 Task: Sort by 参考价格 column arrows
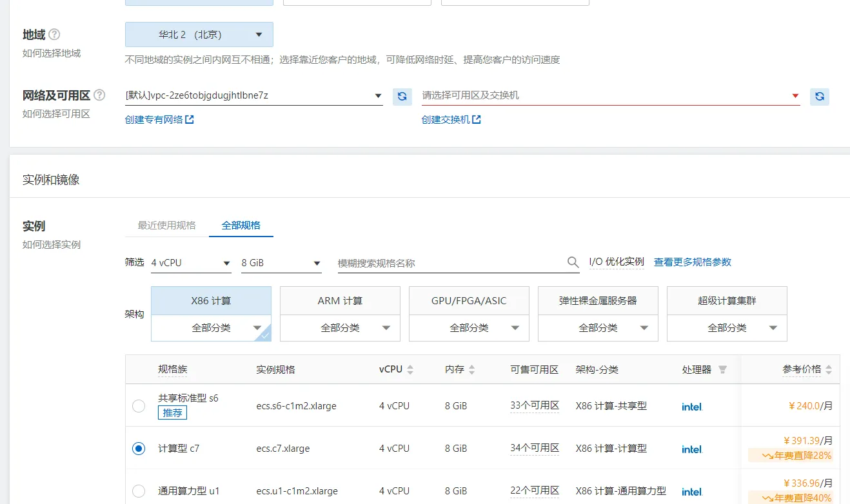pyautogui.click(x=829, y=370)
